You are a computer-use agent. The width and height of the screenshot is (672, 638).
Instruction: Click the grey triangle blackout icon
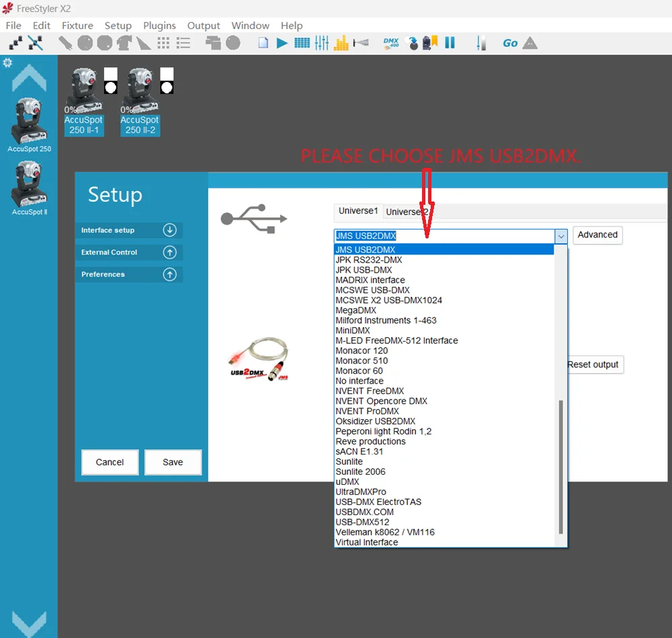[530, 43]
